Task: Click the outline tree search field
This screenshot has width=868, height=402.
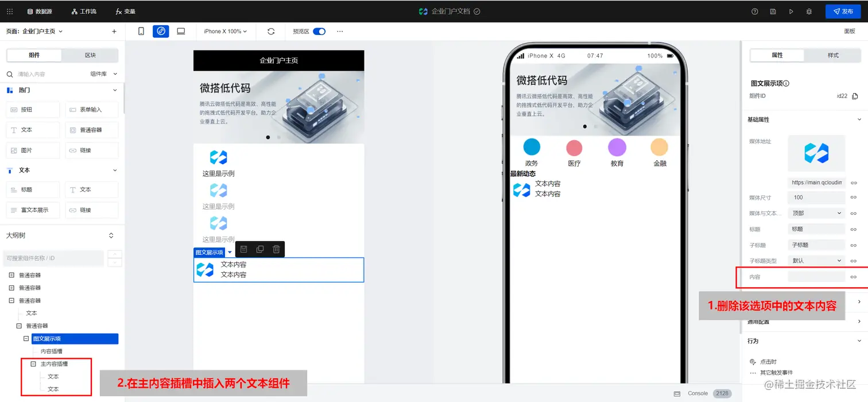Action: point(54,258)
